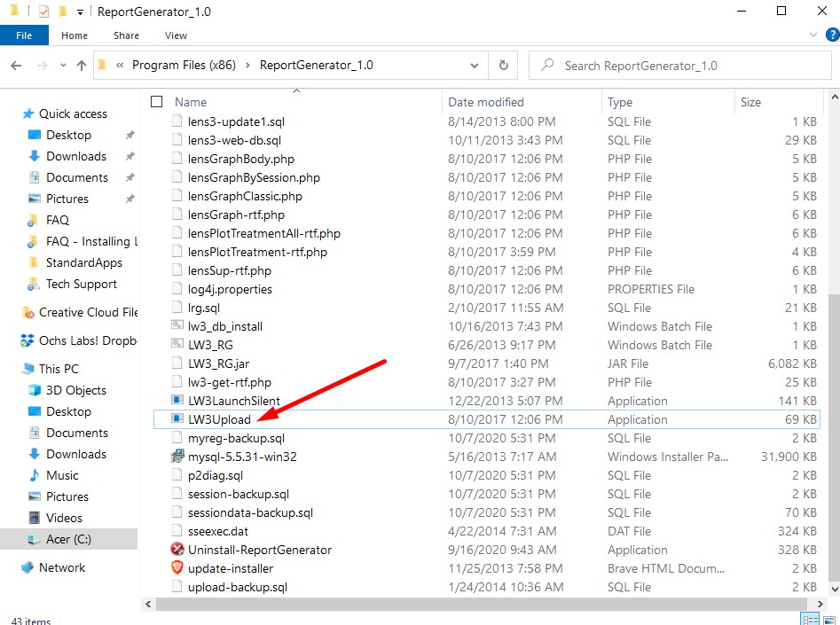This screenshot has width=840, height=625.
Task: Switch to the Home ribbon tab
Action: coord(75,35)
